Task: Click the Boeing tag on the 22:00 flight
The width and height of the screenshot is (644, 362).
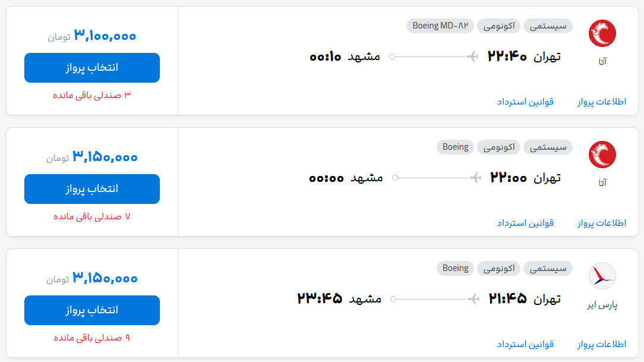Action: pyautogui.click(x=455, y=147)
